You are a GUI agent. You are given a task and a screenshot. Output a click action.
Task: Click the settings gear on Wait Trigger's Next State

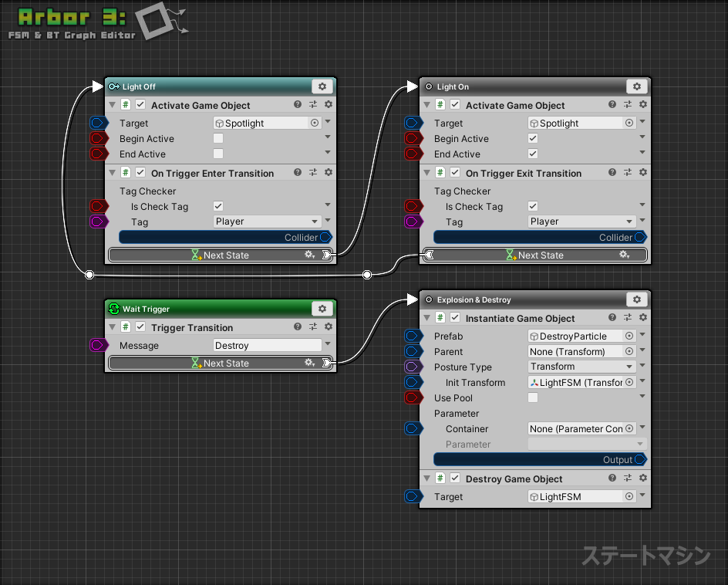pos(309,363)
